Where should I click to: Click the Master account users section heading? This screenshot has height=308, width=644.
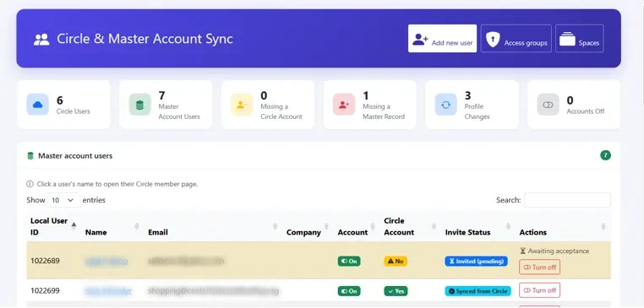tap(75, 156)
